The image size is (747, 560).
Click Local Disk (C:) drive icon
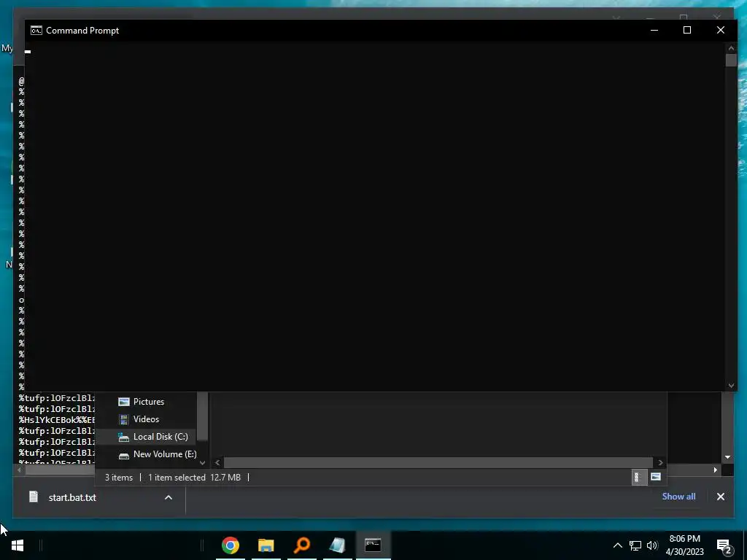coord(124,437)
